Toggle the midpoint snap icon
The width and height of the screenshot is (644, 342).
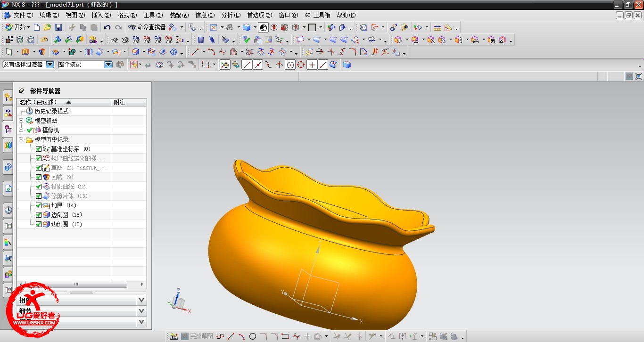[258, 65]
